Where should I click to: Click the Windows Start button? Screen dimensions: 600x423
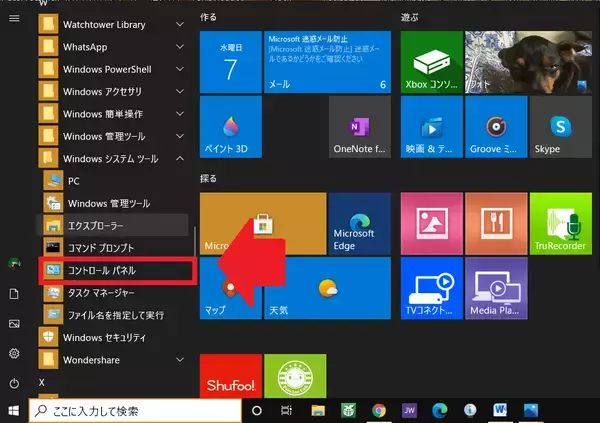click(x=14, y=411)
